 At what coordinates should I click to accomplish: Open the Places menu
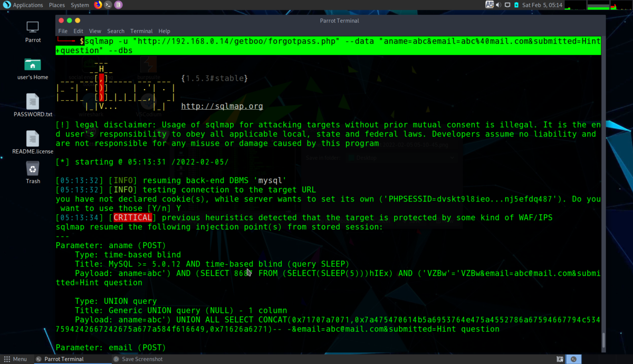pyautogui.click(x=57, y=5)
